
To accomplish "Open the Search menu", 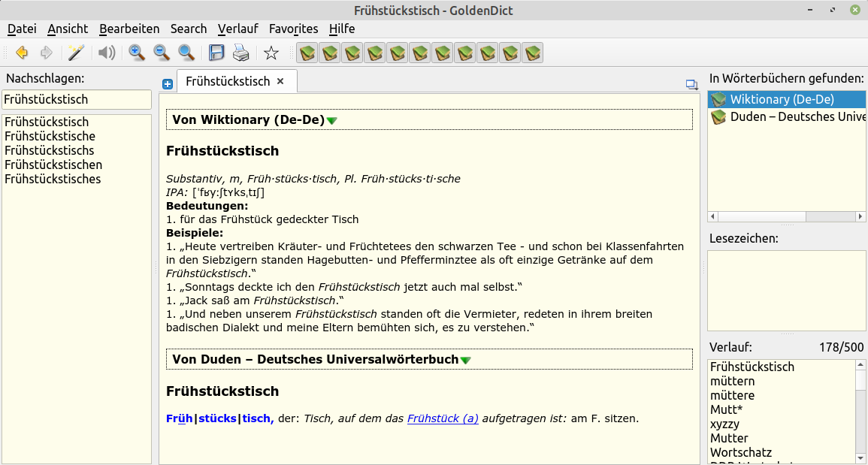I will [189, 29].
